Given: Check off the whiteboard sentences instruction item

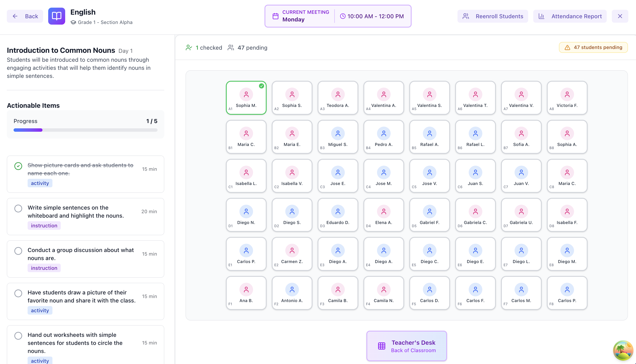Looking at the screenshot, I should [18, 208].
